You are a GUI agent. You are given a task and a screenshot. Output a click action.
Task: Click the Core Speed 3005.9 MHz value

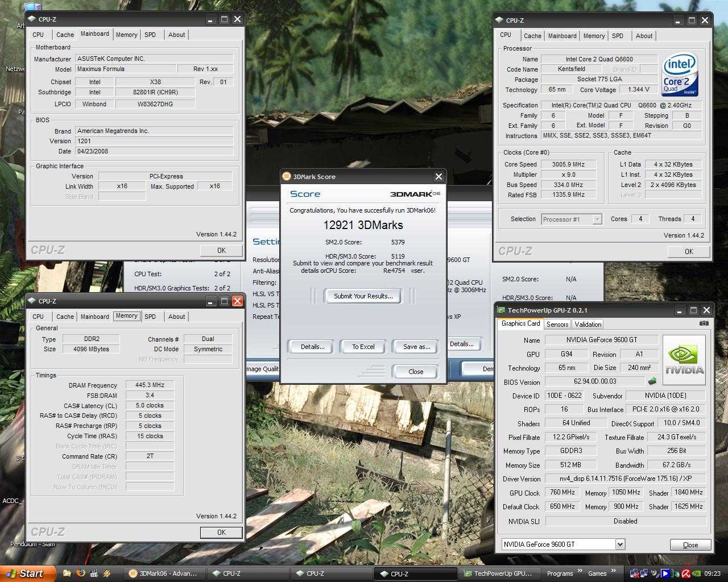coord(568,164)
